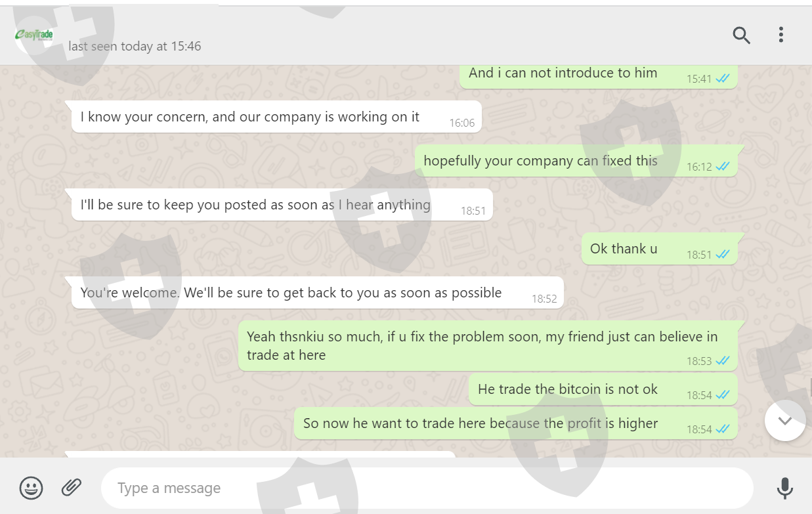Click the "I'll be sure to keep you posted" message
The height and width of the screenshot is (514, 812).
[x=255, y=205]
